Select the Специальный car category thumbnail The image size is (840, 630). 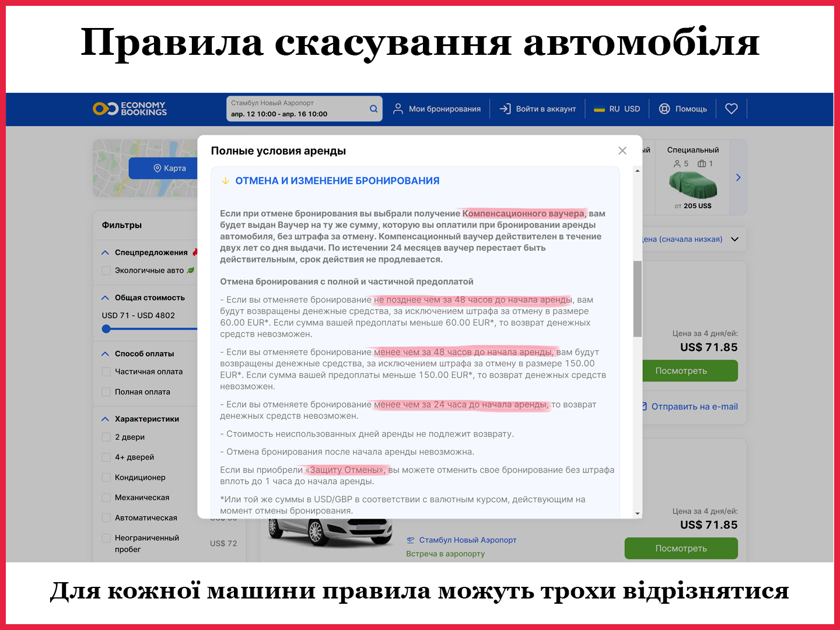pos(693,177)
